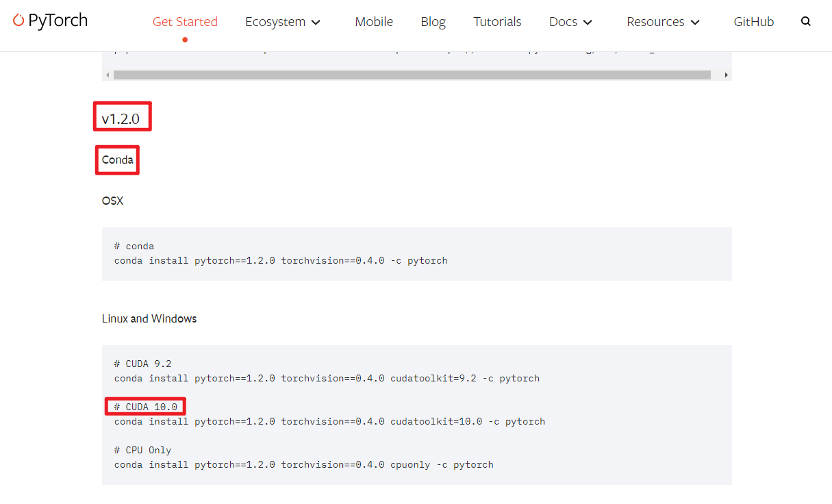Expand the Ecosystem dropdown menu
This screenshot has height=504, width=832.
(283, 22)
